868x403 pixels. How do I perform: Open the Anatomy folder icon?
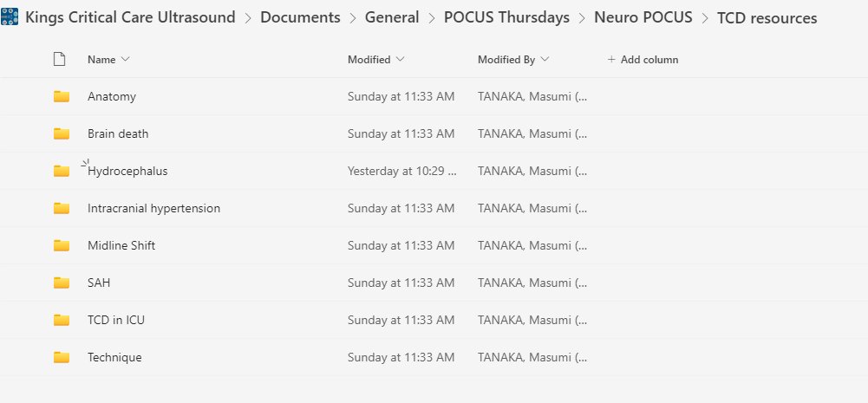[62, 96]
